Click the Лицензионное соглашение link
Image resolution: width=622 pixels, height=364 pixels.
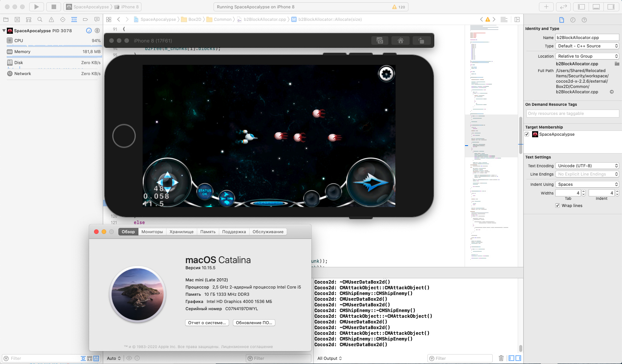click(x=247, y=347)
